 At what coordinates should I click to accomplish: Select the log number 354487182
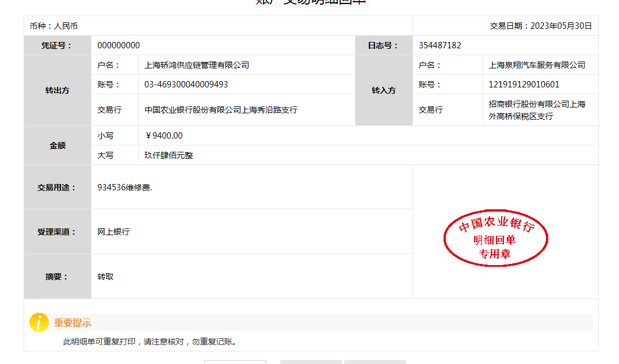pos(440,45)
